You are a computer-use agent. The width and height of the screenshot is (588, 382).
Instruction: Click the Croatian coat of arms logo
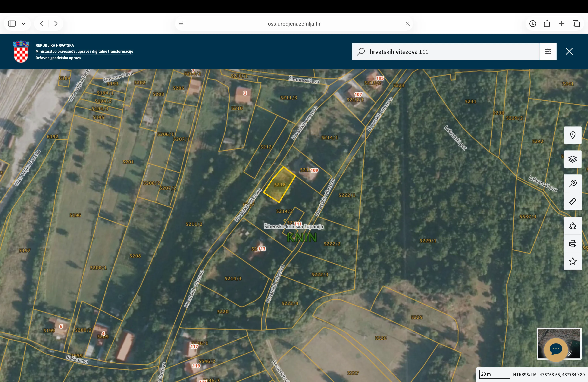(x=21, y=51)
